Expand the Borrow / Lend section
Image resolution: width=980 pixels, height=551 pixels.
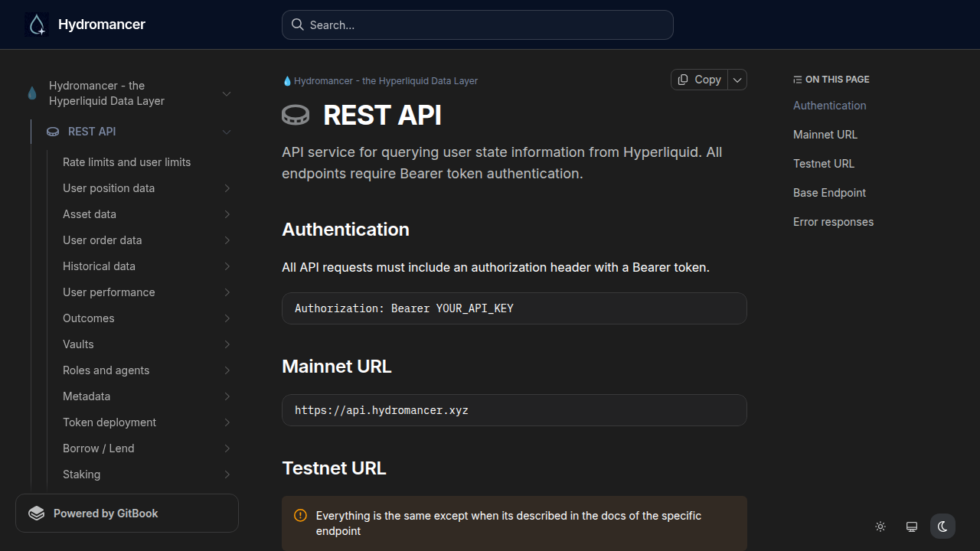pos(227,448)
